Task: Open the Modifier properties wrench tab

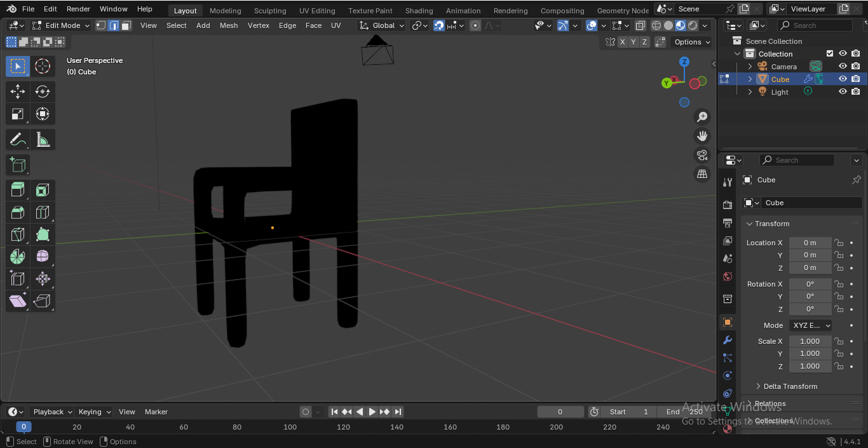Action: (728, 340)
